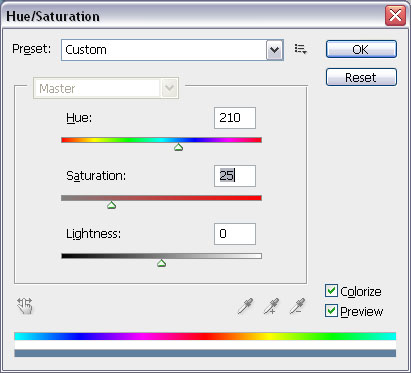411x373 pixels.
Task: Select the plain Eyedropper tool
Action: tap(245, 306)
